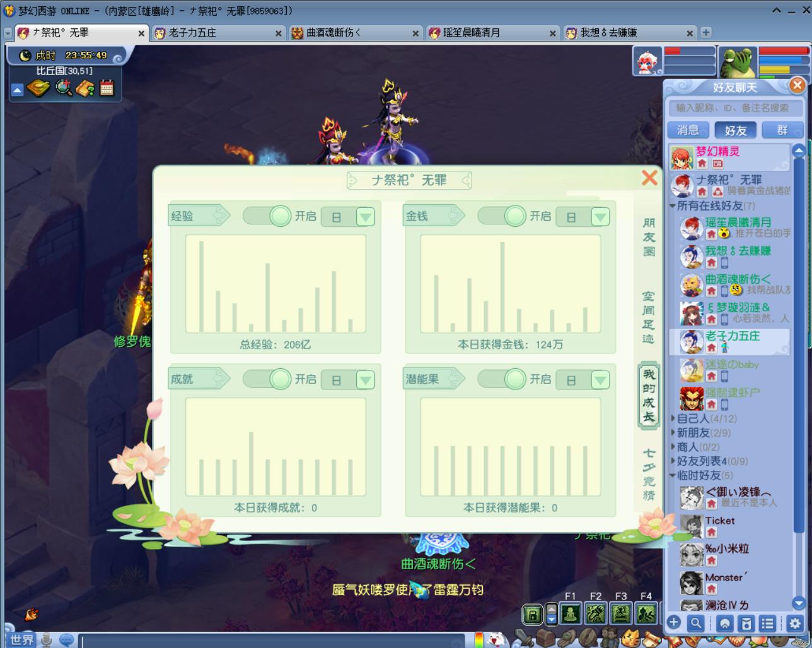812x648 pixels.
Task: Switch shortcut bar page with stepper arrows
Action: 552,614
